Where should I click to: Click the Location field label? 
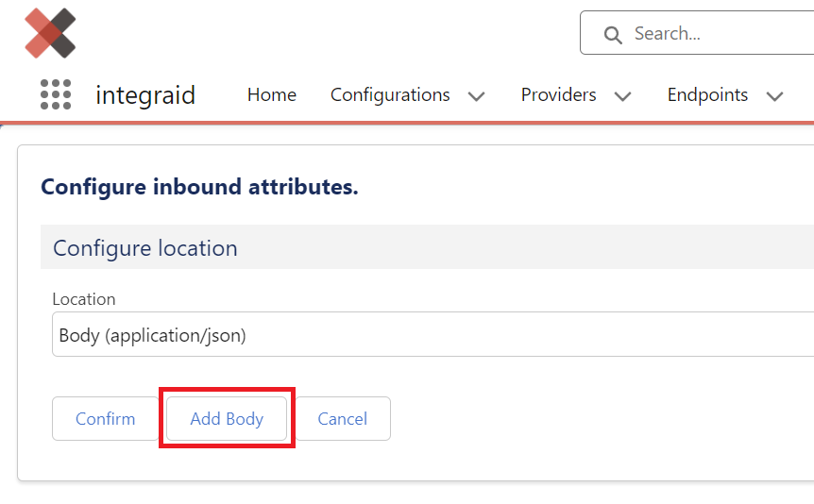coord(84,299)
